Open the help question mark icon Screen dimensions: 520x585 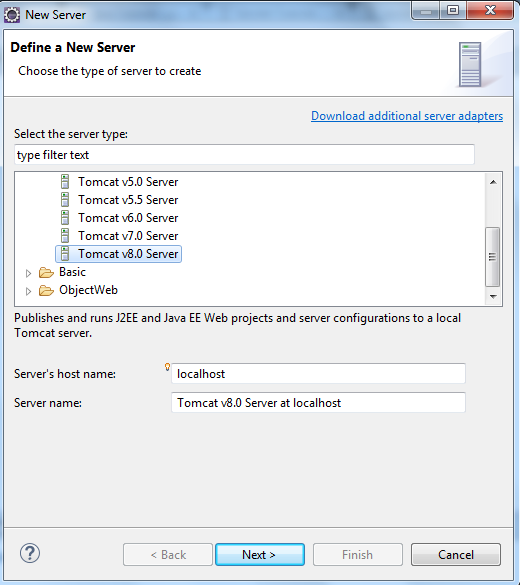click(30, 553)
